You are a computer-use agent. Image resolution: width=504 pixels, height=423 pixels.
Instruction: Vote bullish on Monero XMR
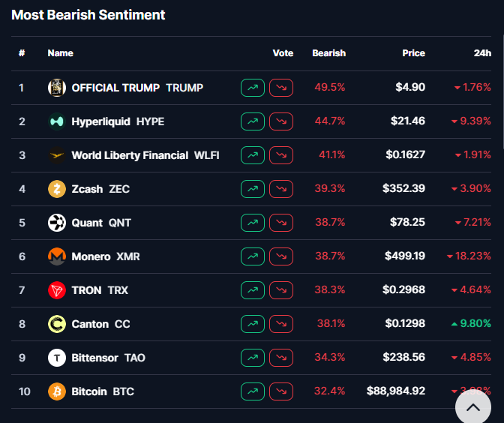[253, 256]
